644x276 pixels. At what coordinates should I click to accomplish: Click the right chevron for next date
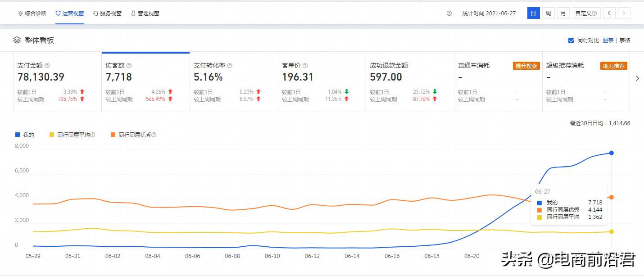[x=624, y=13]
